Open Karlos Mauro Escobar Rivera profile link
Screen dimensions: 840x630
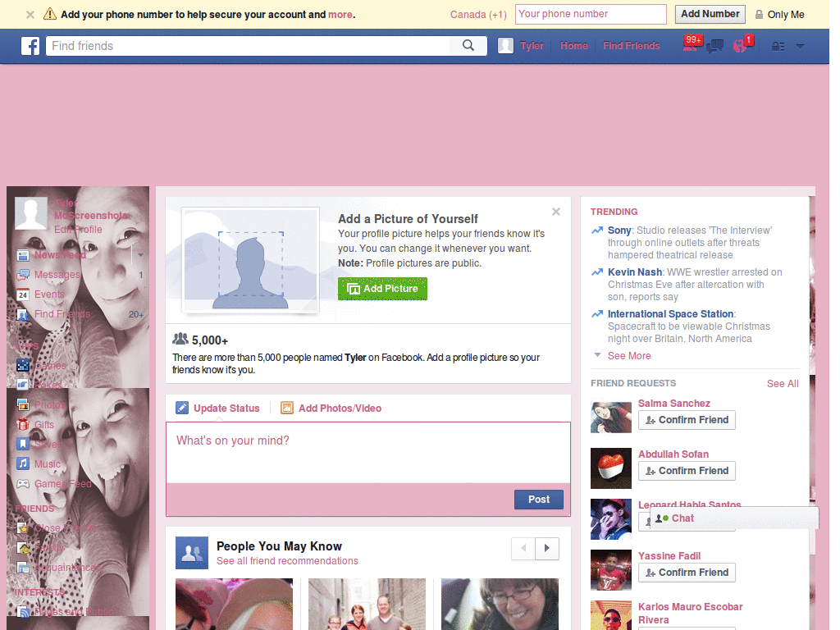tap(690, 614)
